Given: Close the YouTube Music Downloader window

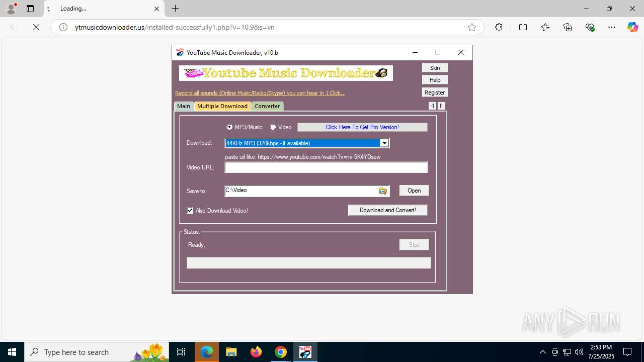Looking at the screenshot, I should coord(460,52).
